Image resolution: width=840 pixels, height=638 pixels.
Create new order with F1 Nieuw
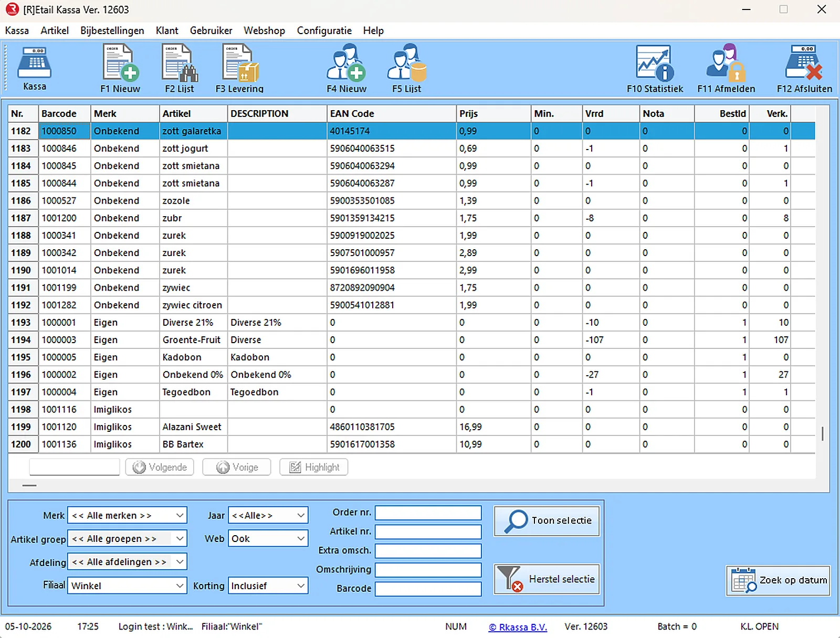point(120,69)
